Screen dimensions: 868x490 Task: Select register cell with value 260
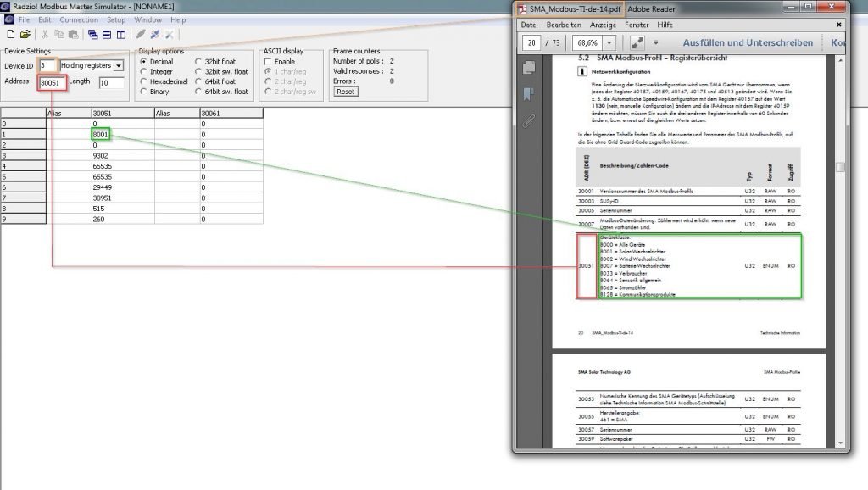coord(123,219)
